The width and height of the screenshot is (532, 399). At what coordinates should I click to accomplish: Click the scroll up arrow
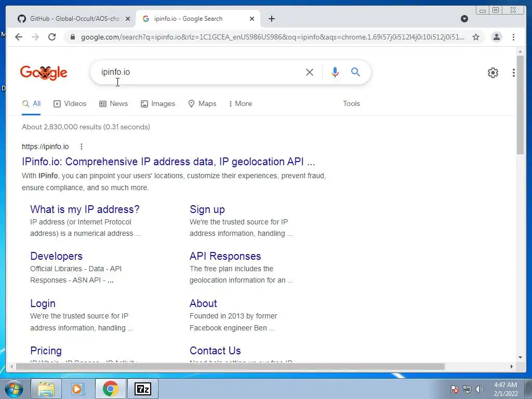(x=520, y=51)
